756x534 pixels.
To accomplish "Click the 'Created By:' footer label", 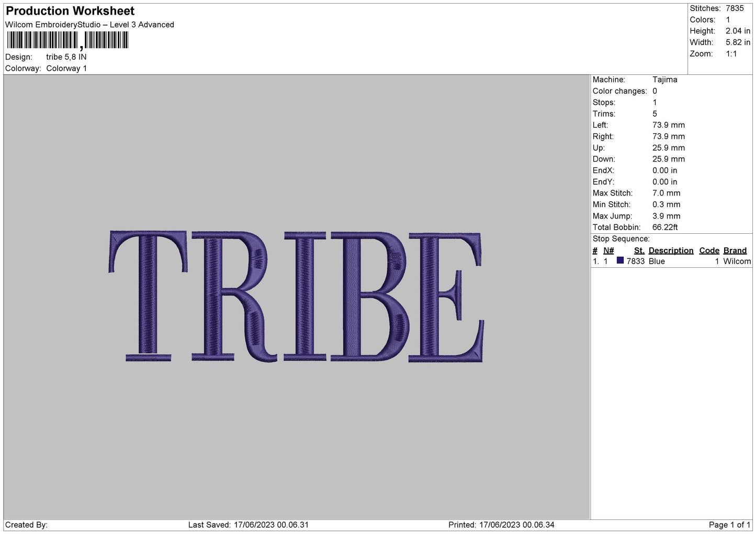I will pyautogui.click(x=26, y=525).
